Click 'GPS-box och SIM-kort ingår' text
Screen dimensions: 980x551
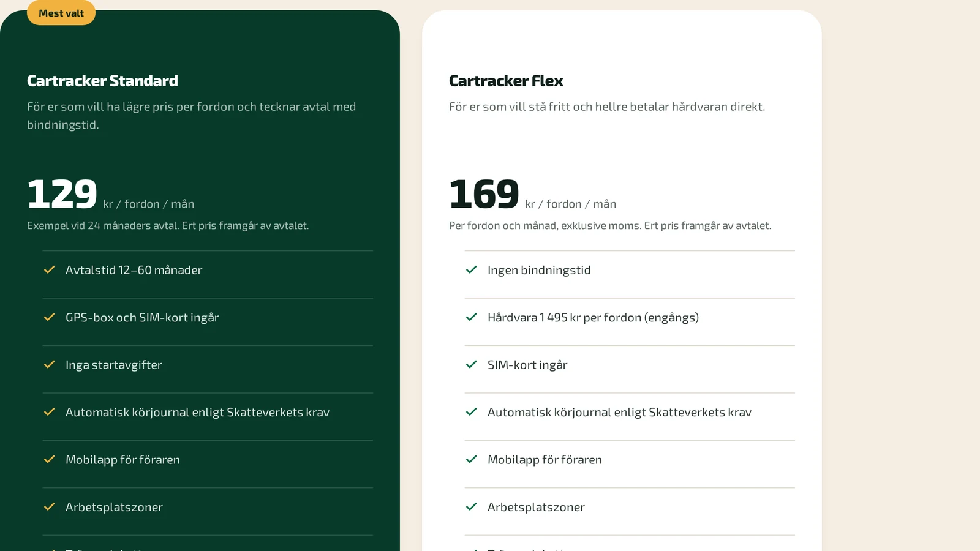(142, 318)
